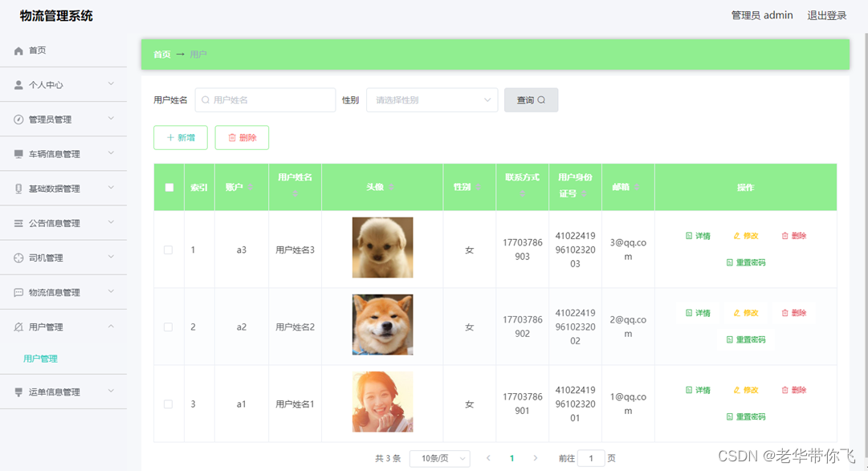Expand 公告信息管理 menu chevron
Image resolution: width=868 pixels, height=471 pixels.
click(x=111, y=222)
